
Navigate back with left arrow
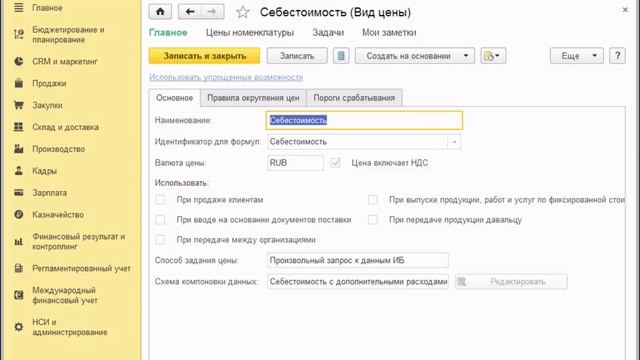coord(190,12)
